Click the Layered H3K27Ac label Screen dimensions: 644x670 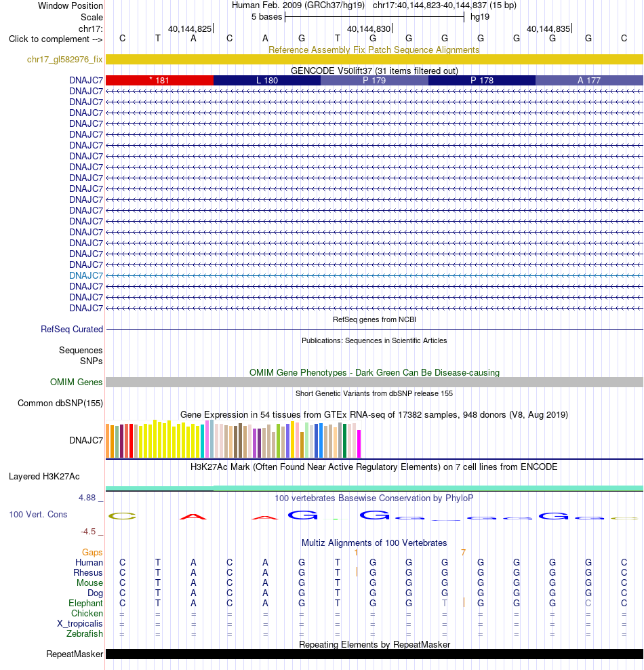point(44,477)
